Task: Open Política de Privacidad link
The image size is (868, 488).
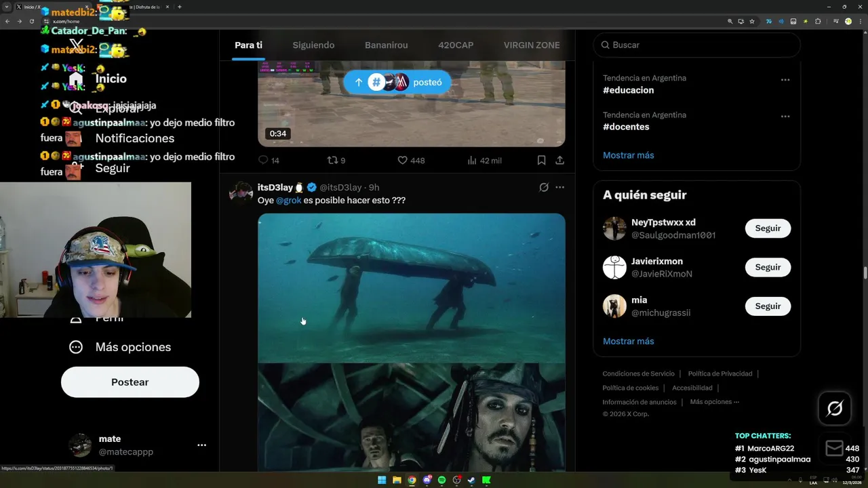Action: 720,373
